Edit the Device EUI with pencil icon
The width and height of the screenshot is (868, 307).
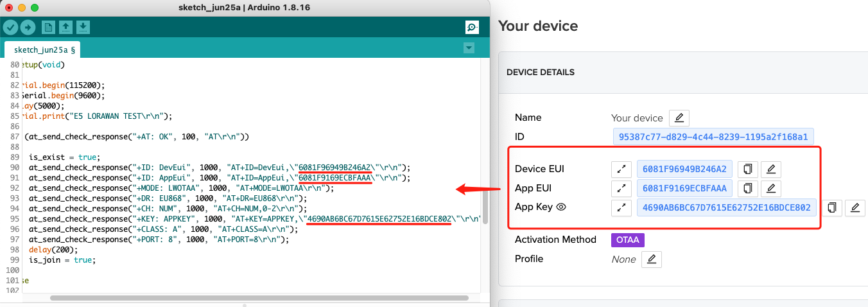(x=771, y=169)
